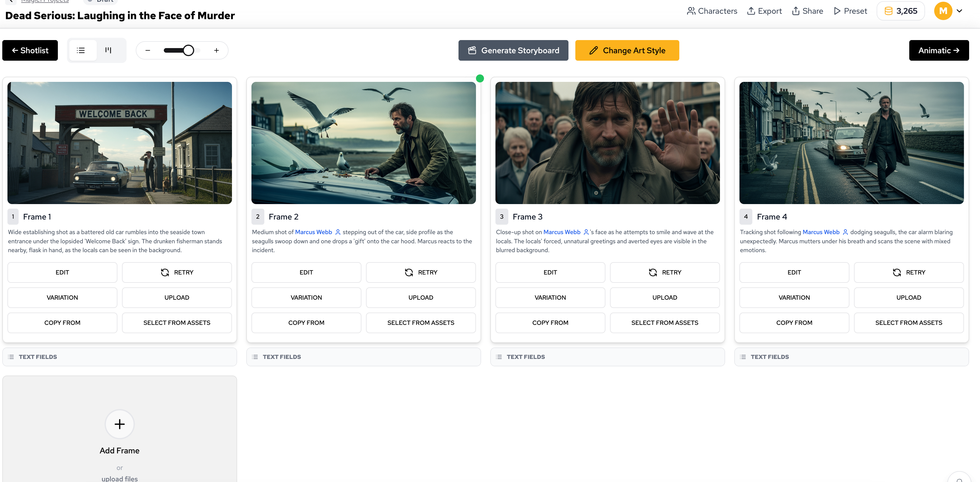
Task: Click the Share icon
Action: (x=796, y=11)
